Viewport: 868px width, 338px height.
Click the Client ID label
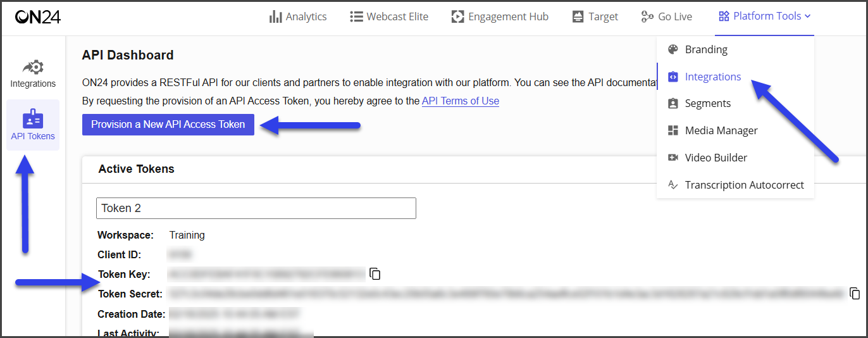tap(120, 254)
